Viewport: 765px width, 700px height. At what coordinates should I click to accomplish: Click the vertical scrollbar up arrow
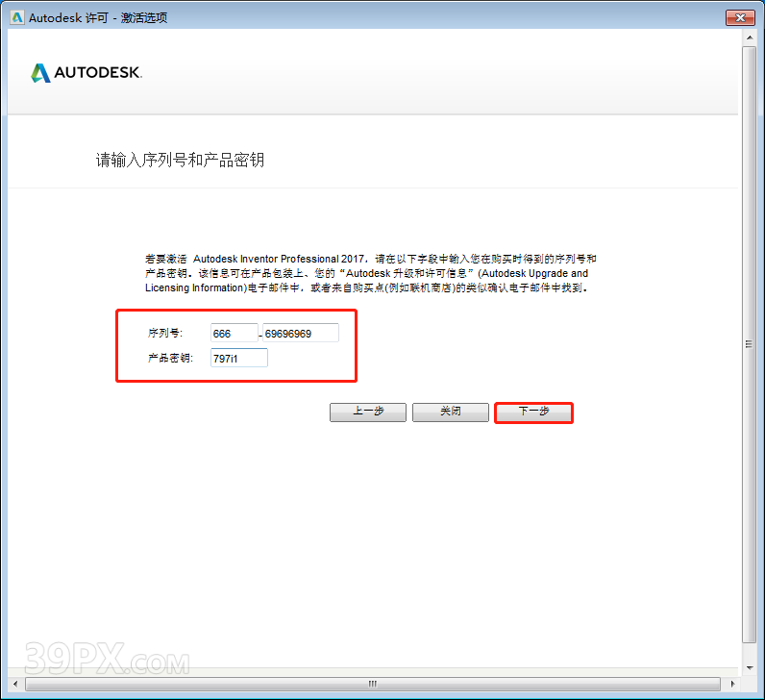pyautogui.click(x=750, y=37)
